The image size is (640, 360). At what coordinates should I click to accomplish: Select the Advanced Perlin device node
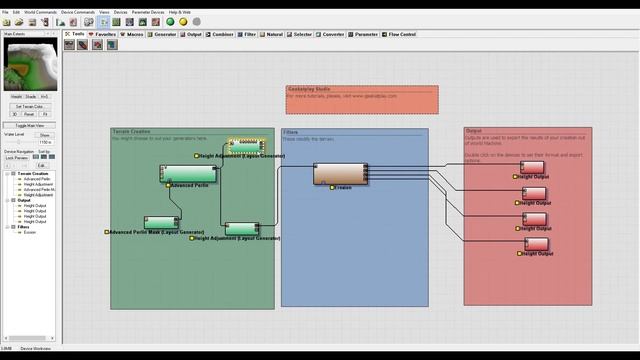coord(188,174)
